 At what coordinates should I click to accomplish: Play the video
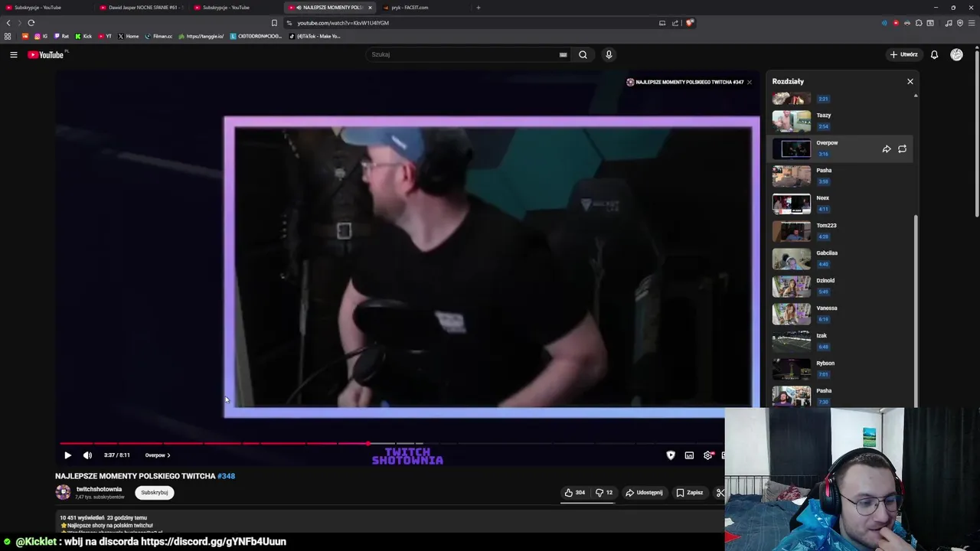pyautogui.click(x=67, y=455)
